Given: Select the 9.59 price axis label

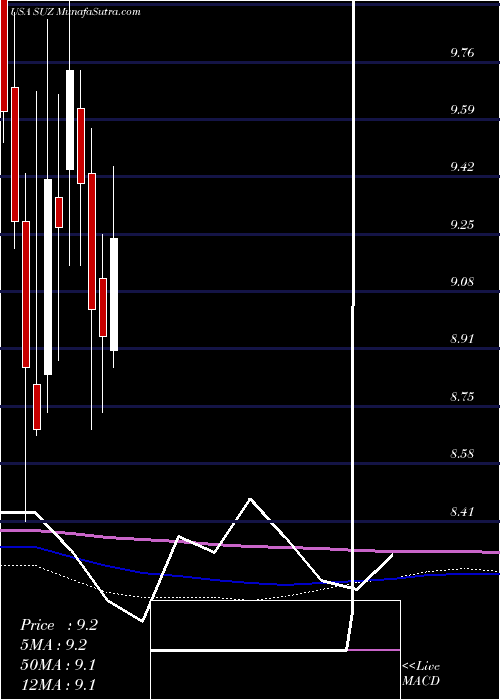Looking at the screenshot, I should tap(462, 110).
